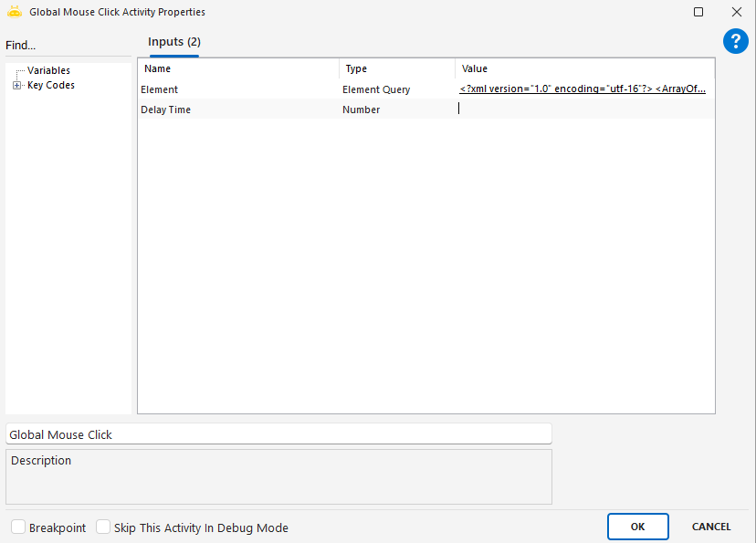Click the Delay Time value field
Screen dimensions: 756x543
click(x=584, y=110)
